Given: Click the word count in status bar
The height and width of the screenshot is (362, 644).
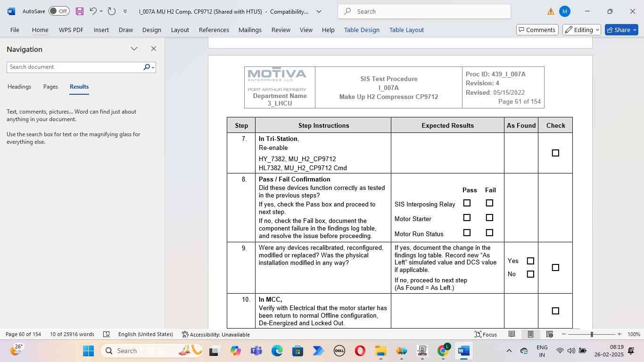Looking at the screenshot, I should tap(72, 334).
